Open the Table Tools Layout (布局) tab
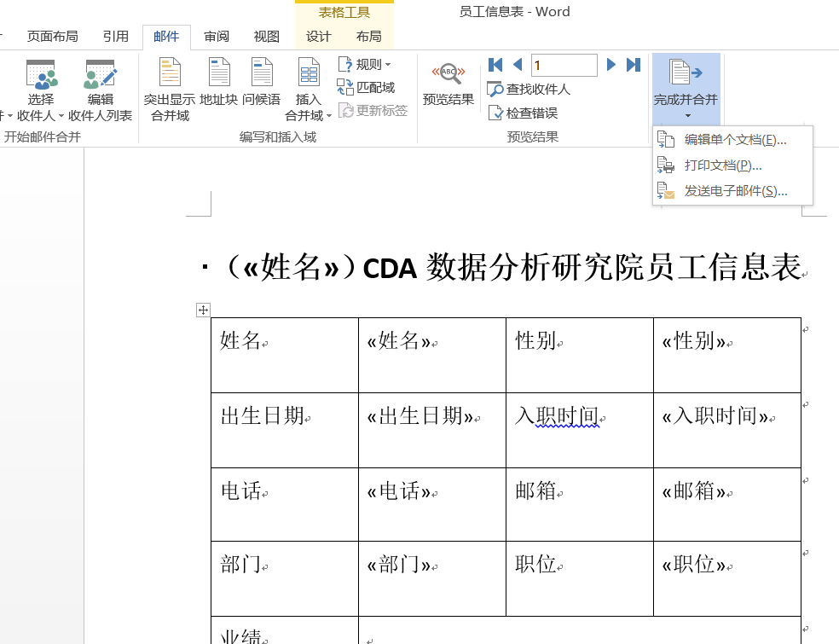This screenshot has width=839, height=644. (x=368, y=37)
